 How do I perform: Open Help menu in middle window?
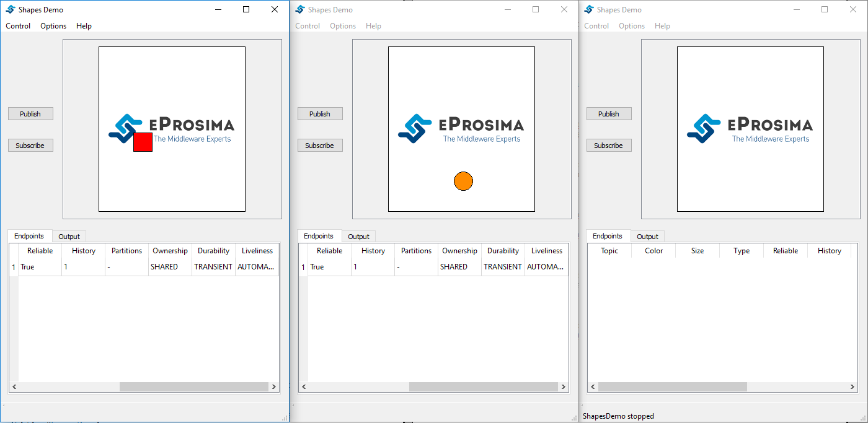click(373, 26)
